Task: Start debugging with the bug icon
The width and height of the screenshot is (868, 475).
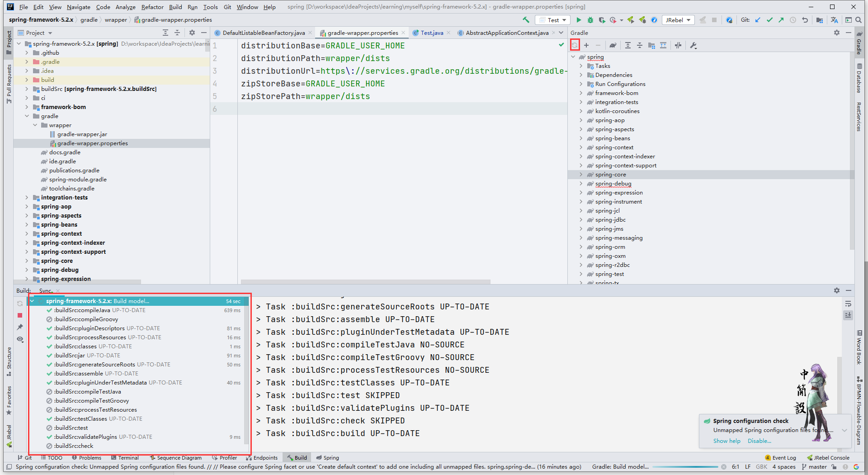Action: coord(590,20)
